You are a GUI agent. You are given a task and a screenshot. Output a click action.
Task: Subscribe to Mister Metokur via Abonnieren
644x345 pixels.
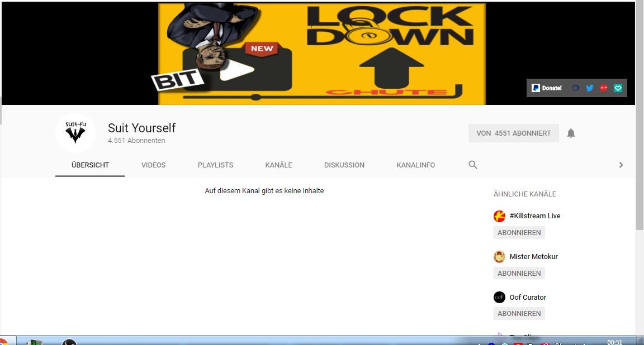tap(519, 273)
